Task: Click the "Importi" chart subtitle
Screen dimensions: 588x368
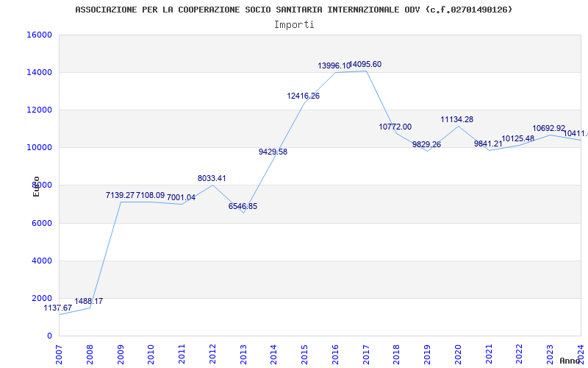Action: 294,24
